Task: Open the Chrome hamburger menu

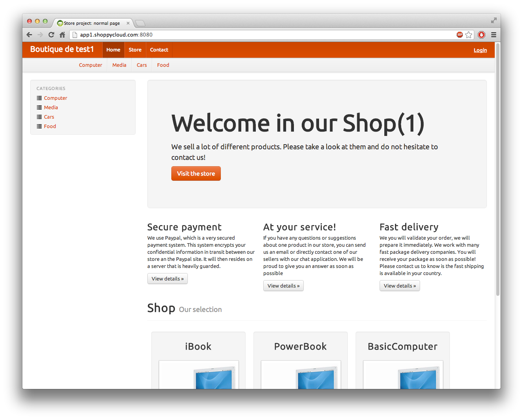Action: pos(494,35)
